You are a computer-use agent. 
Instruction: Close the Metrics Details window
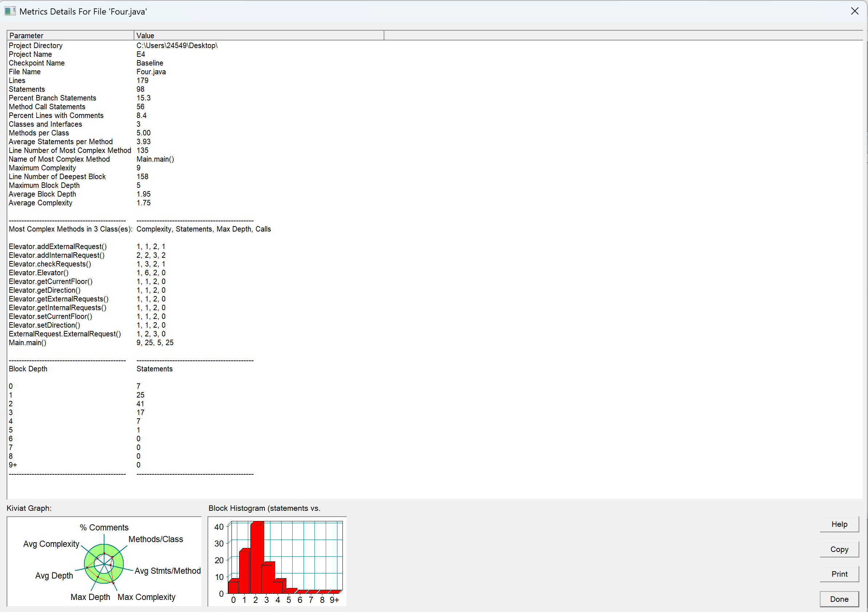coord(855,11)
